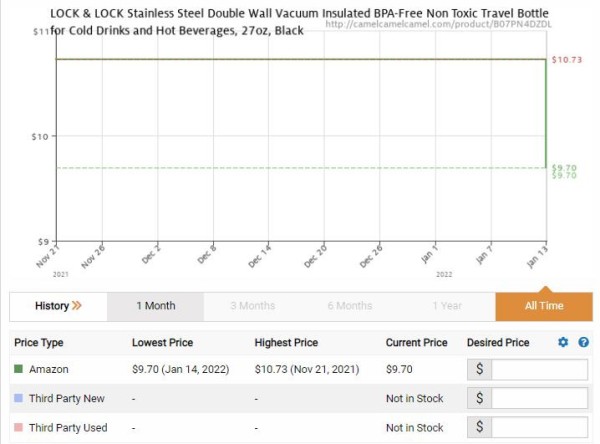Viewport: 600px width, 444px height.
Task: Click the blue help question mark icon
Action: pyautogui.click(x=584, y=342)
